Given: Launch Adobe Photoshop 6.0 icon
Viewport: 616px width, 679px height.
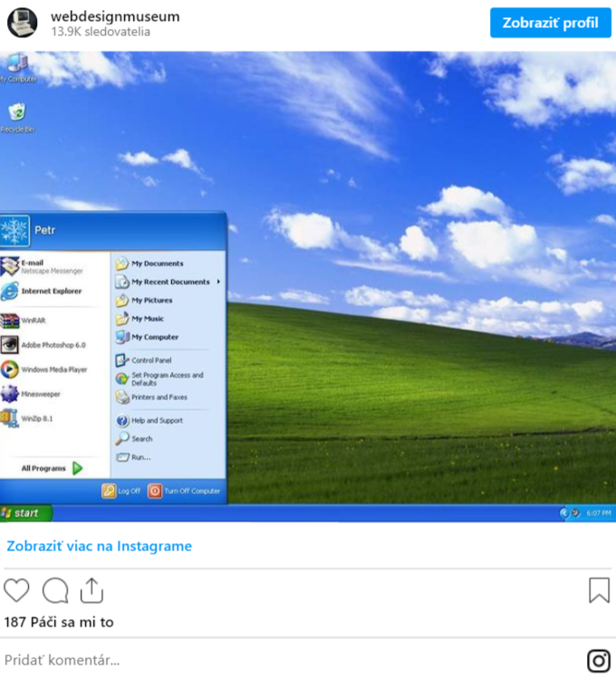Looking at the screenshot, I should tap(10, 345).
